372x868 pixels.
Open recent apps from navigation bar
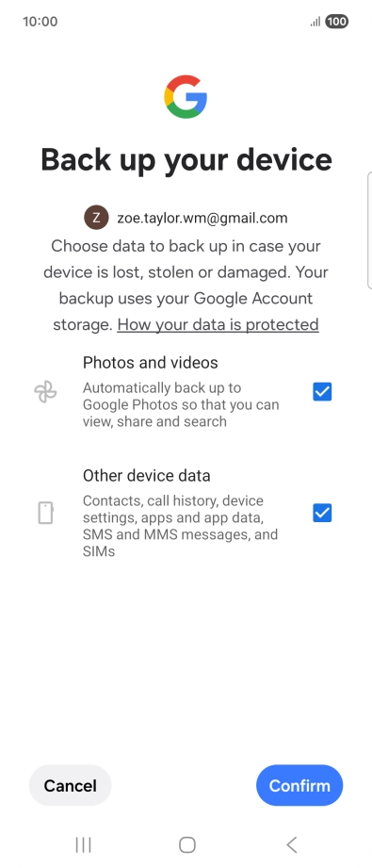(83, 844)
